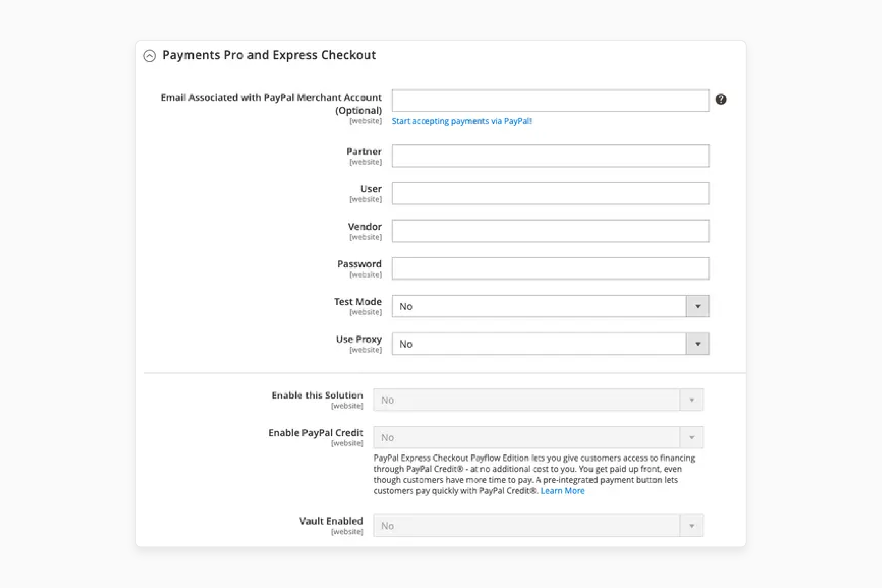The image size is (882, 588).
Task: Click the Email Associated with PayPal Merchant Account label
Action: coord(271,104)
